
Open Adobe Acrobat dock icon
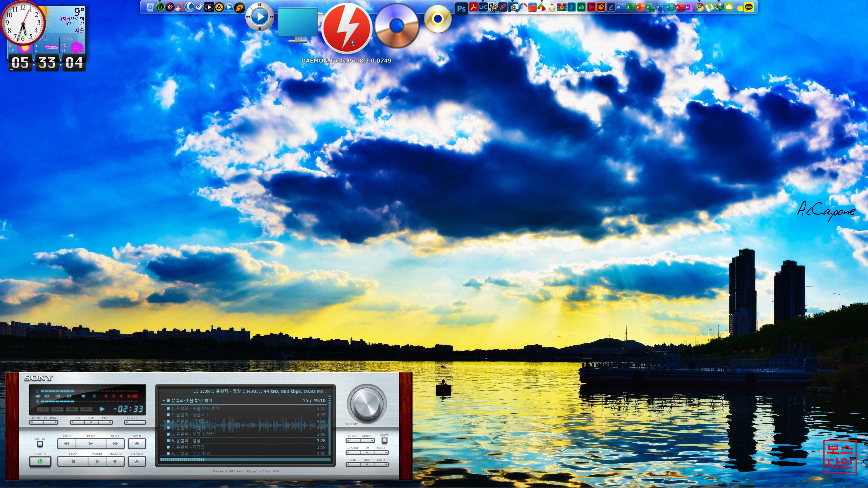click(473, 7)
